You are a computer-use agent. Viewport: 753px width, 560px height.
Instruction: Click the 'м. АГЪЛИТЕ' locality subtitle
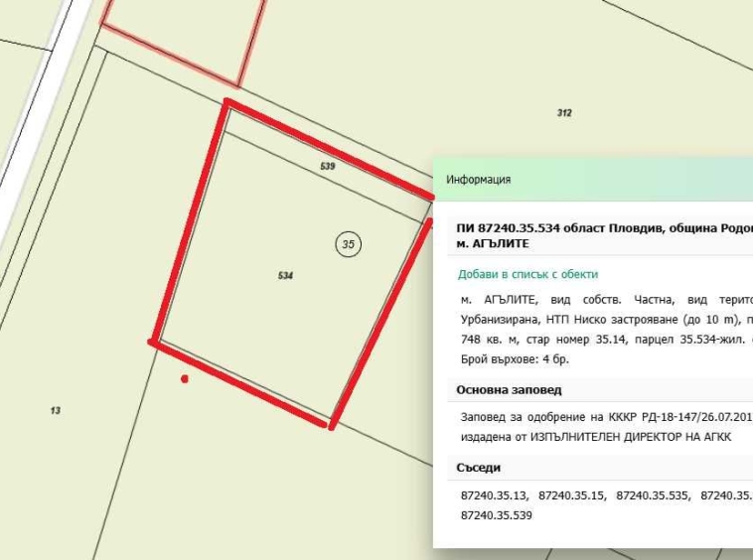pyautogui.click(x=494, y=243)
